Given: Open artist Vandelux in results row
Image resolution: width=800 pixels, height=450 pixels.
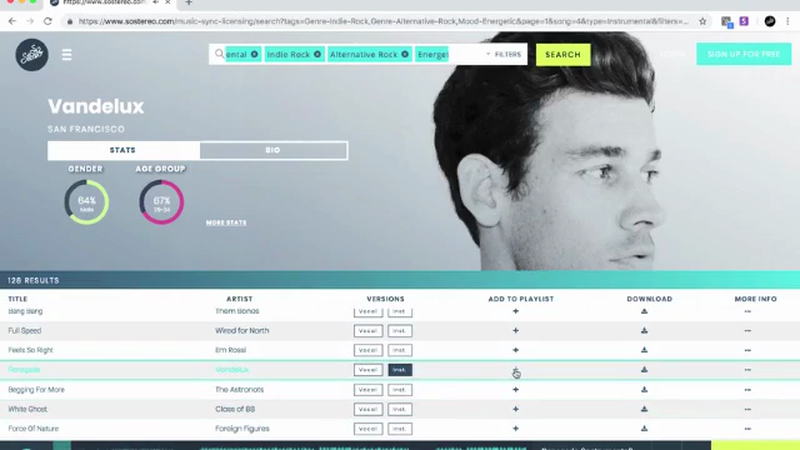Looking at the screenshot, I should point(232,369).
